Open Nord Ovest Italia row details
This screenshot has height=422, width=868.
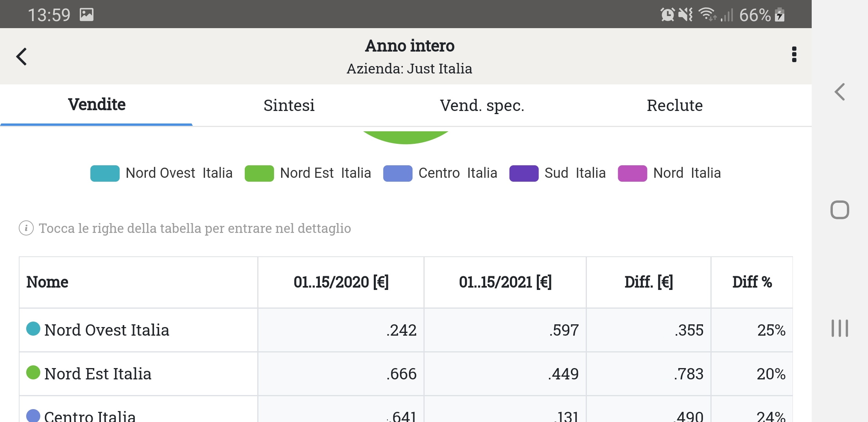[106, 330]
